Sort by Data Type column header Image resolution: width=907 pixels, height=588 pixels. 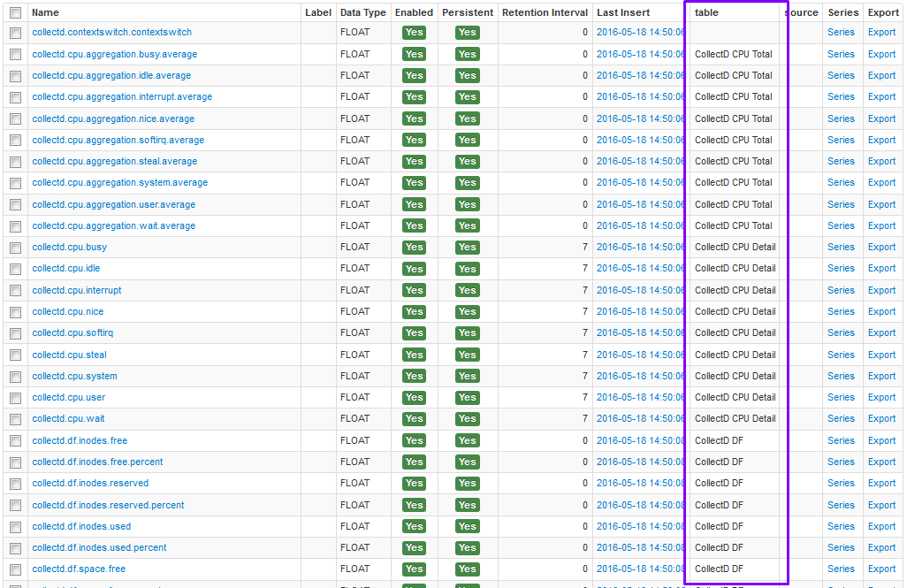[362, 13]
